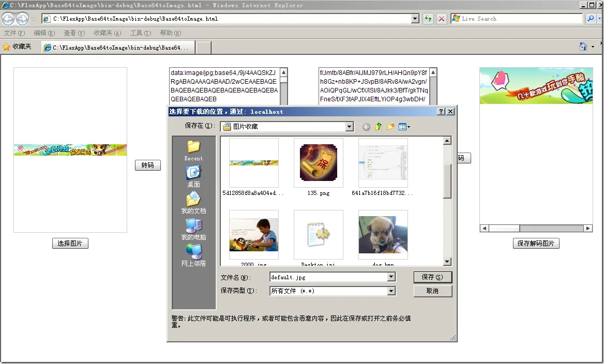Open the Recent folder in the save dialog sidebar
The height and width of the screenshot is (364, 604).
193,149
